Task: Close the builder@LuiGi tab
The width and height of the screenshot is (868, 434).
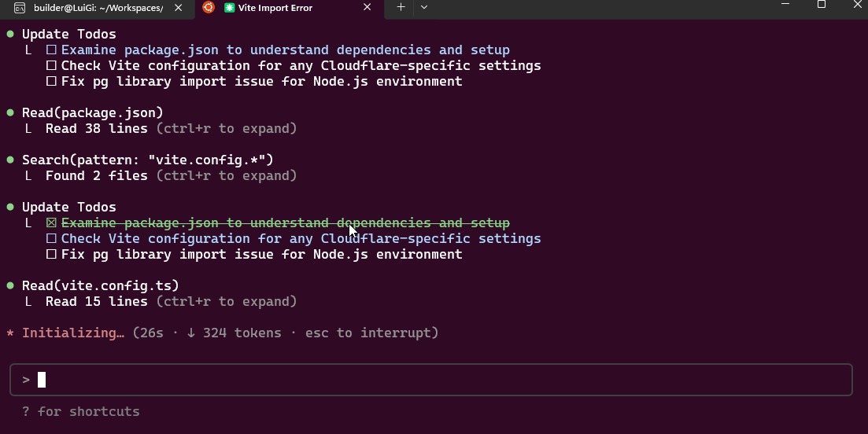Action: point(179,8)
